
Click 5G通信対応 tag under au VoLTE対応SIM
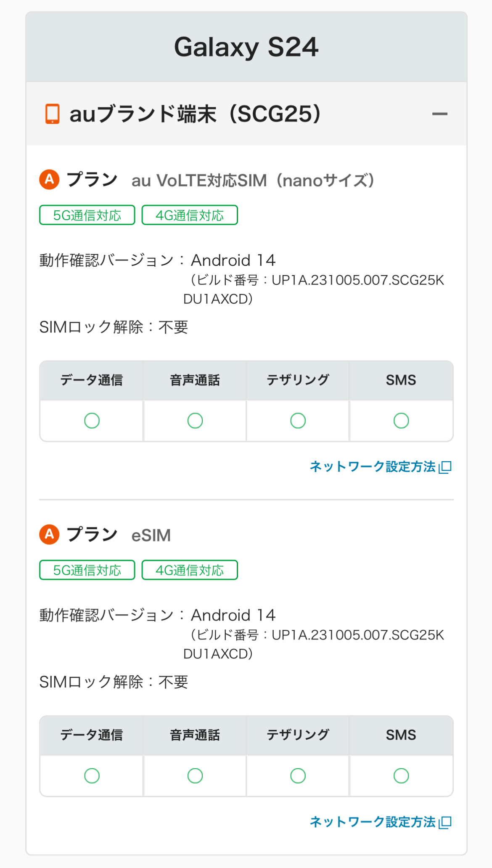click(87, 215)
